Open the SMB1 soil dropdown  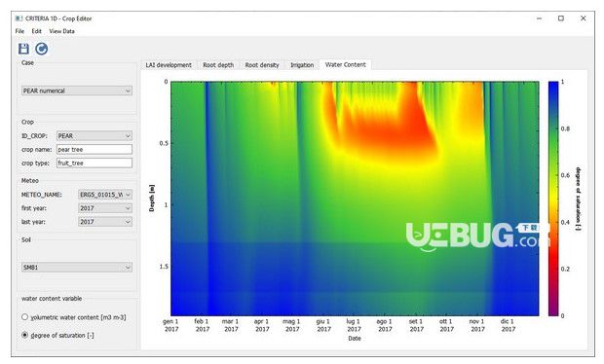tap(77, 267)
